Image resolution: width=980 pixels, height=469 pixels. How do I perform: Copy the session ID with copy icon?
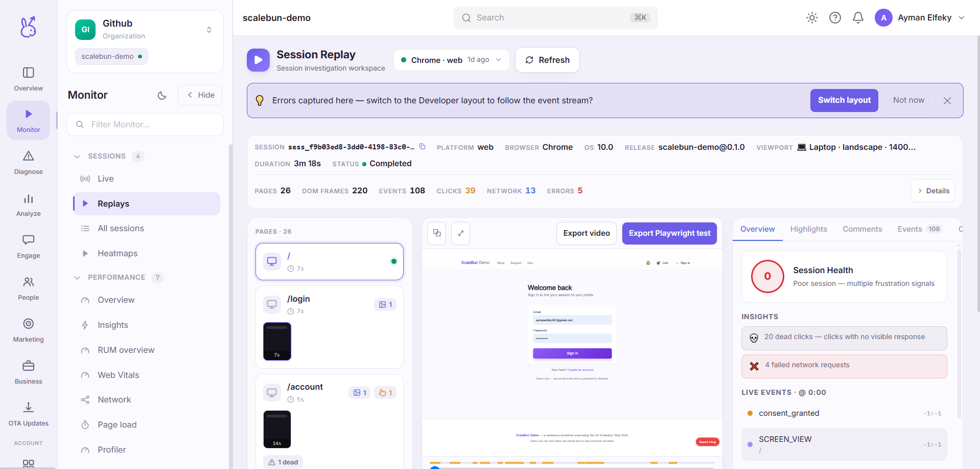pos(423,146)
